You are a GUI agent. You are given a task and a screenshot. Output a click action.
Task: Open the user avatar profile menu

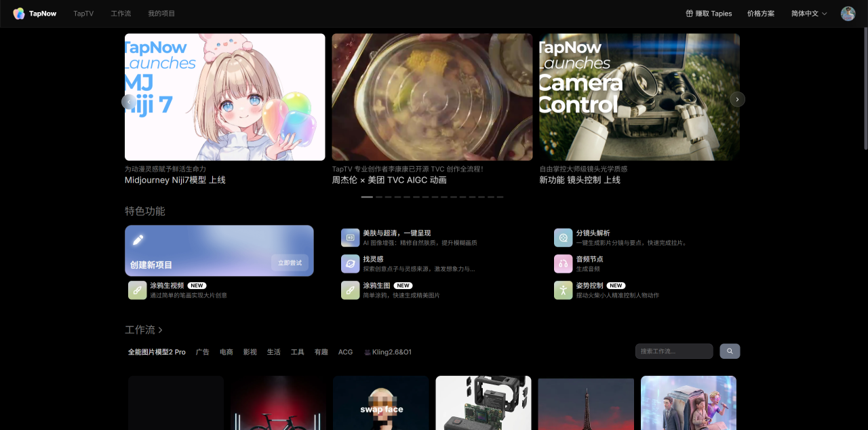(x=848, y=14)
